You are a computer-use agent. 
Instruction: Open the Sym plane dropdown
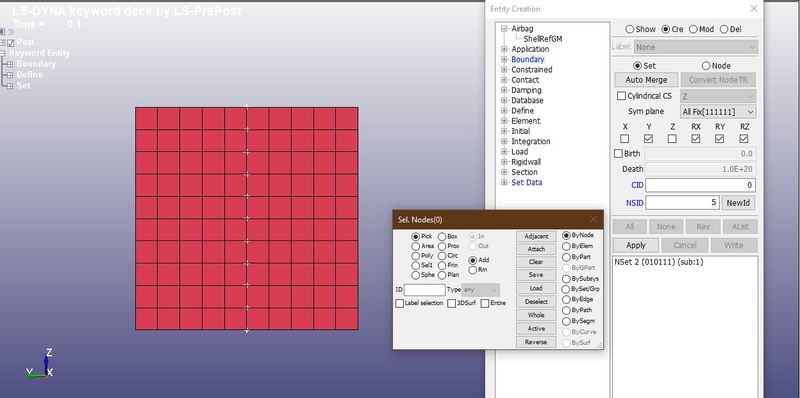[x=718, y=111]
